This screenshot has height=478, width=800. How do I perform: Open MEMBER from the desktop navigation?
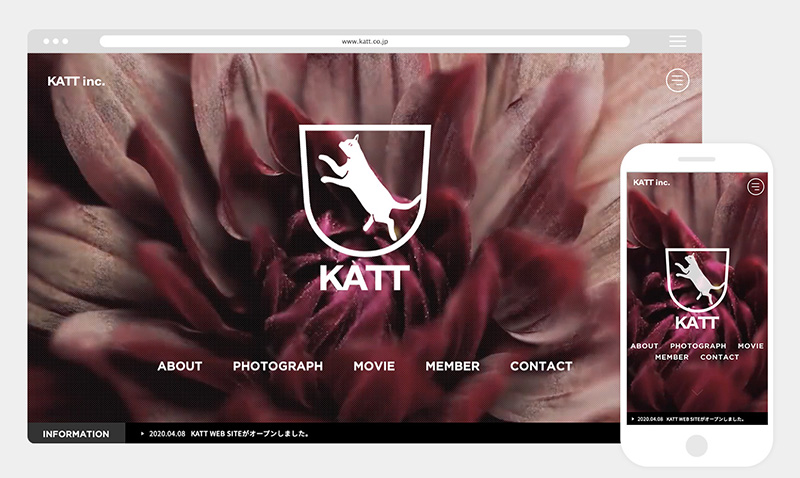click(452, 366)
